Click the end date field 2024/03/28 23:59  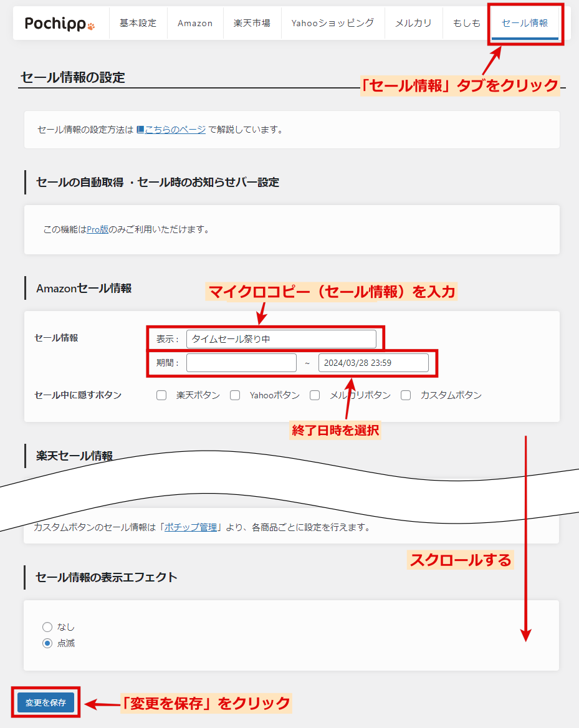pos(373,363)
